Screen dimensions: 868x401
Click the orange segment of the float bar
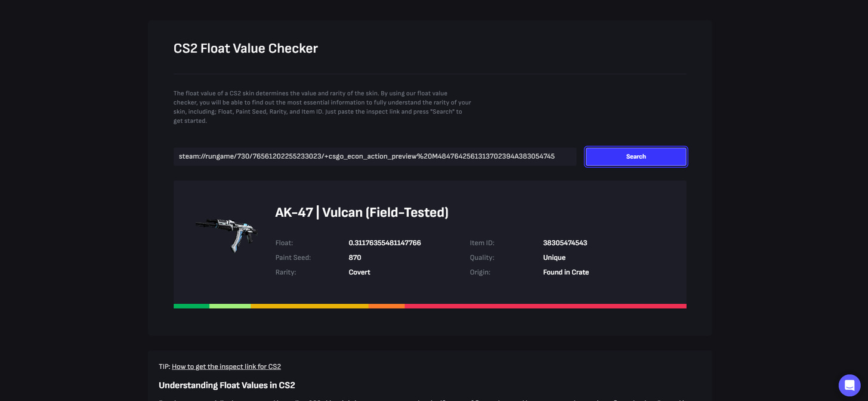tap(387, 306)
